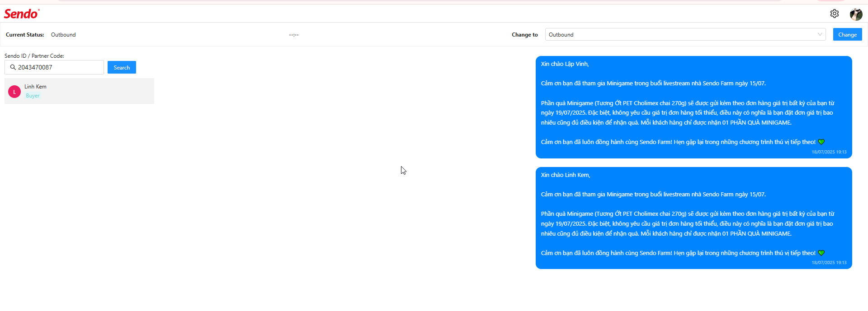Click the pink L avatar of Linh Kem

point(14,92)
